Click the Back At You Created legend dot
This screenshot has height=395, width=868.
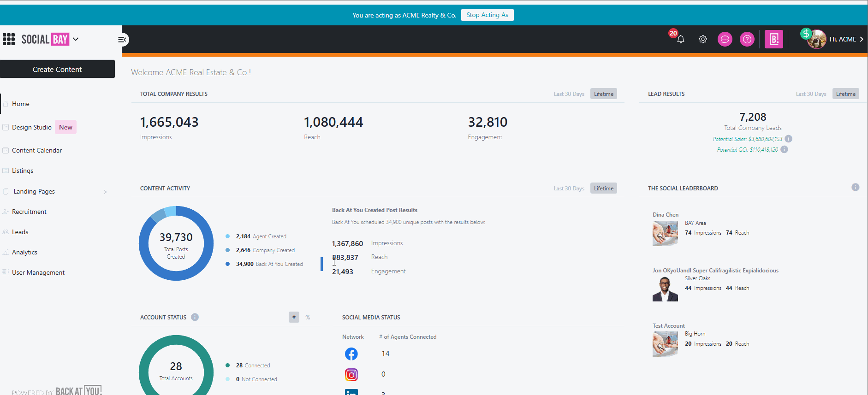coord(228,264)
